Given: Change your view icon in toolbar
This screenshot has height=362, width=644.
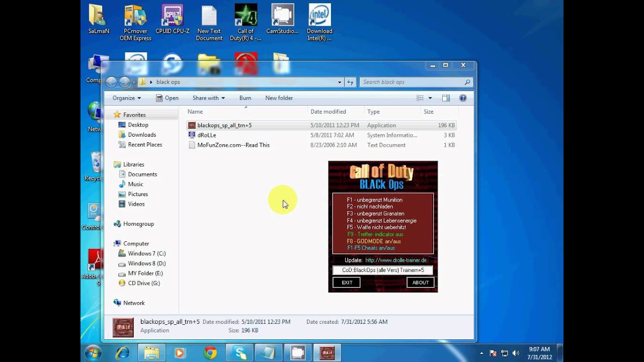Looking at the screenshot, I should click(420, 98).
